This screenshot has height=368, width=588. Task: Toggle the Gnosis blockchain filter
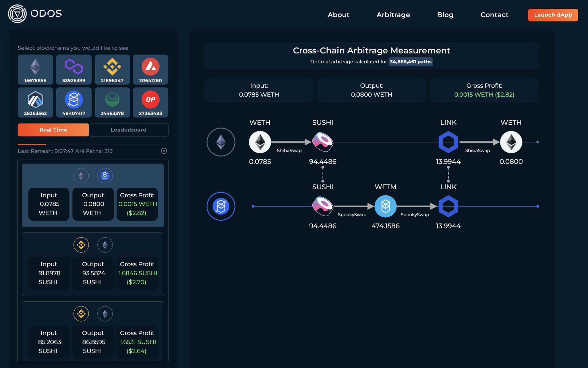112,102
